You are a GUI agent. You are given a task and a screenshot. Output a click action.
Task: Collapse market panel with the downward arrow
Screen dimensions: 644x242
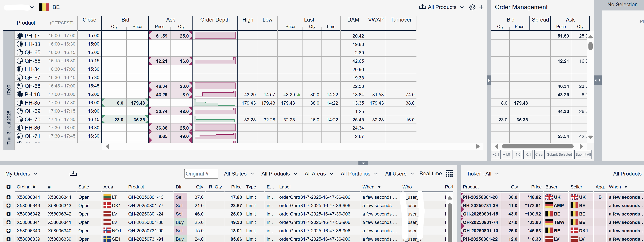pyautogui.click(x=363, y=163)
